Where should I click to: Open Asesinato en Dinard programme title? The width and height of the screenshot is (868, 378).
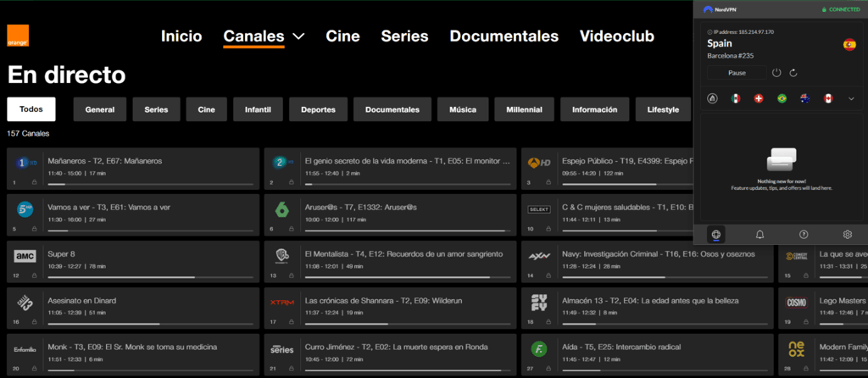(82, 301)
